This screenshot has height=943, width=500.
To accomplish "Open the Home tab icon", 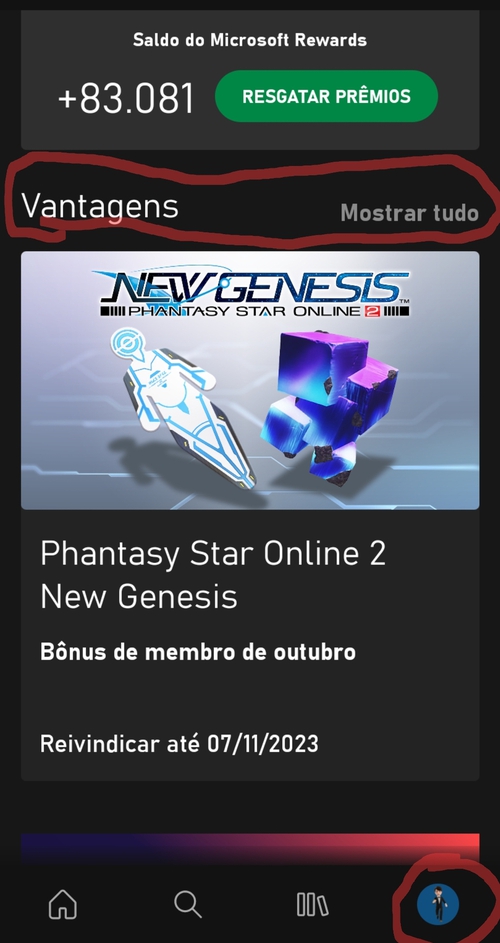I will pos(63,904).
